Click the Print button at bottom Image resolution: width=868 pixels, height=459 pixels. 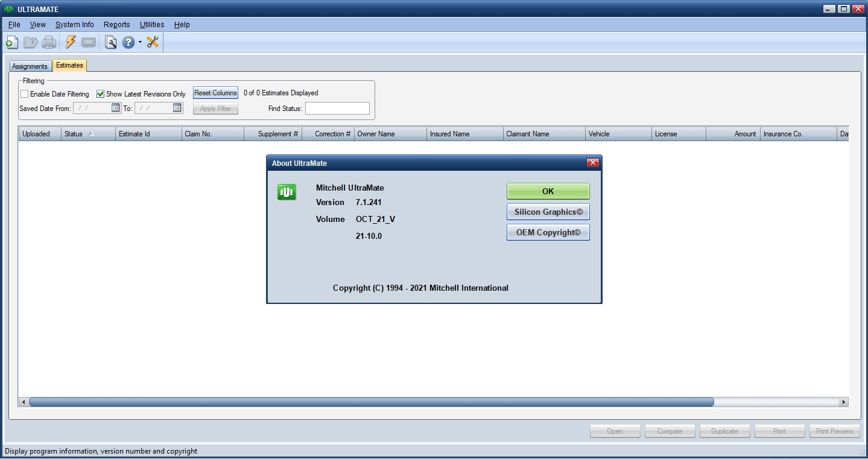coord(779,431)
